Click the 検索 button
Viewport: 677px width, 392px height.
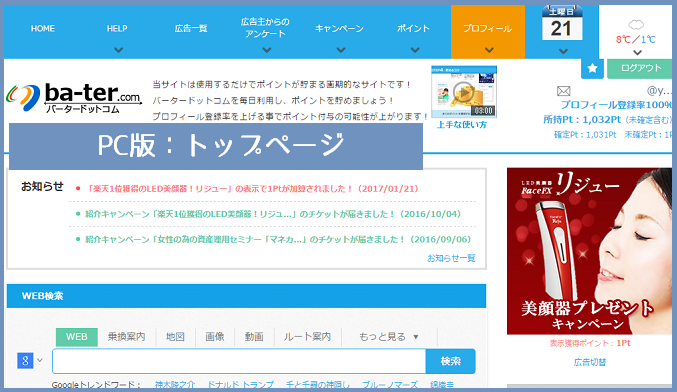pos(451,361)
